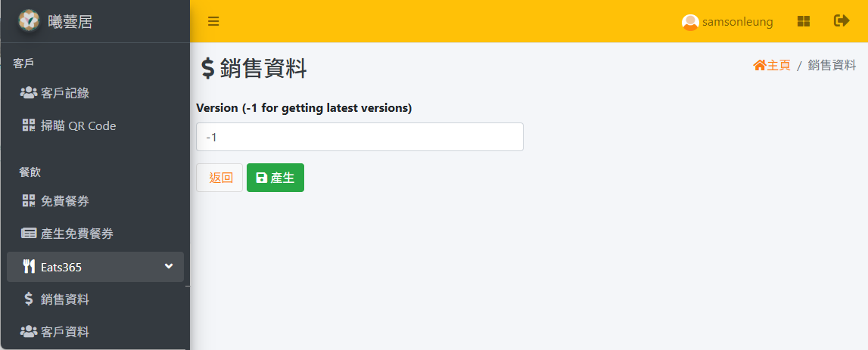The width and height of the screenshot is (868, 350).
Task: Toggle the sidebar with the hamburger icon
Action: (213, 22)
